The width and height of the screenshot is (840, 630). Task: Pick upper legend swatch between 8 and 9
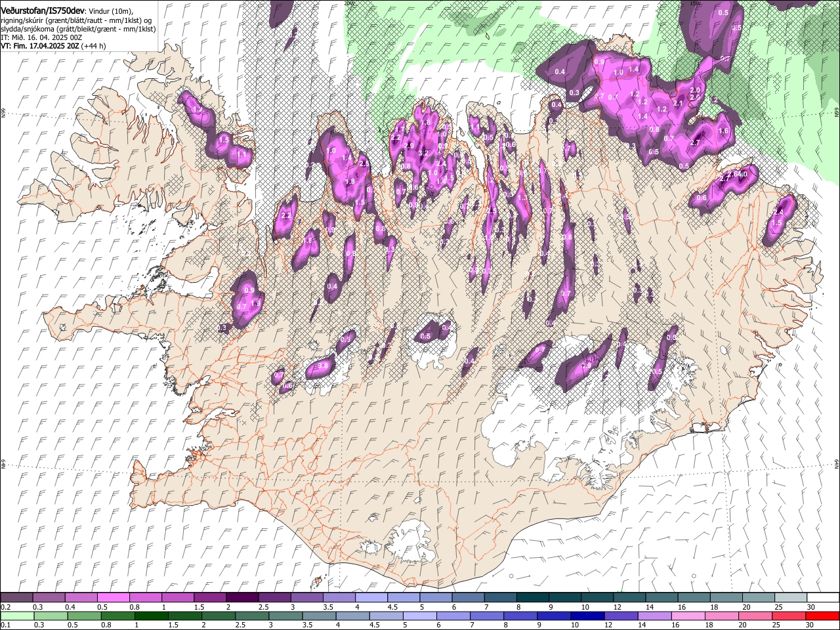point(532,598)
